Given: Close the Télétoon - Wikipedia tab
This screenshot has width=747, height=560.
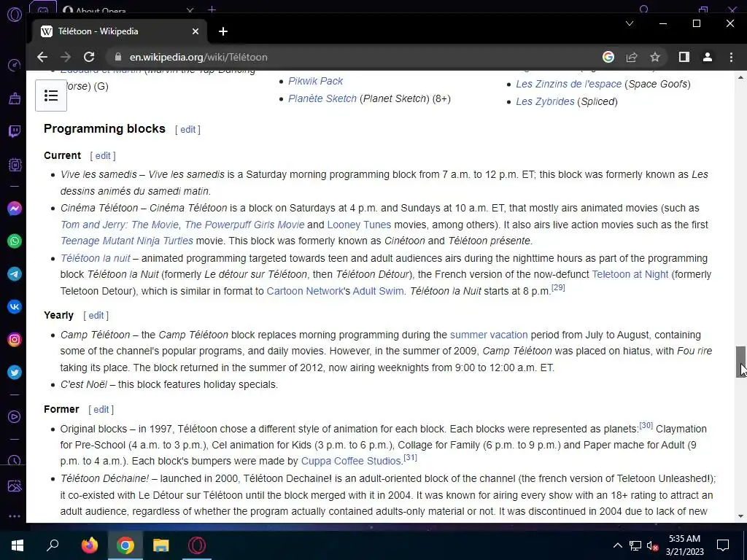Looking at the screenshot, I should tap(196, 31).
